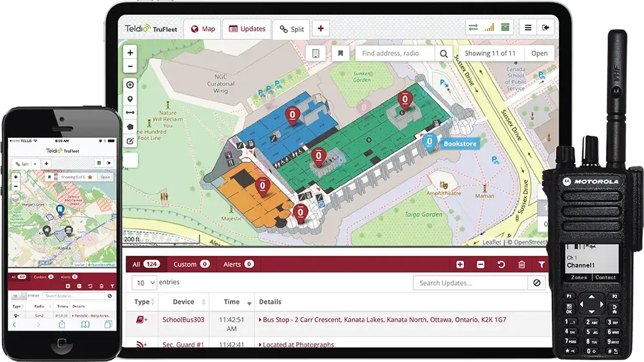Click the signal strength bars icon
This screenshot has width=644, height=362.
point(489,28)
